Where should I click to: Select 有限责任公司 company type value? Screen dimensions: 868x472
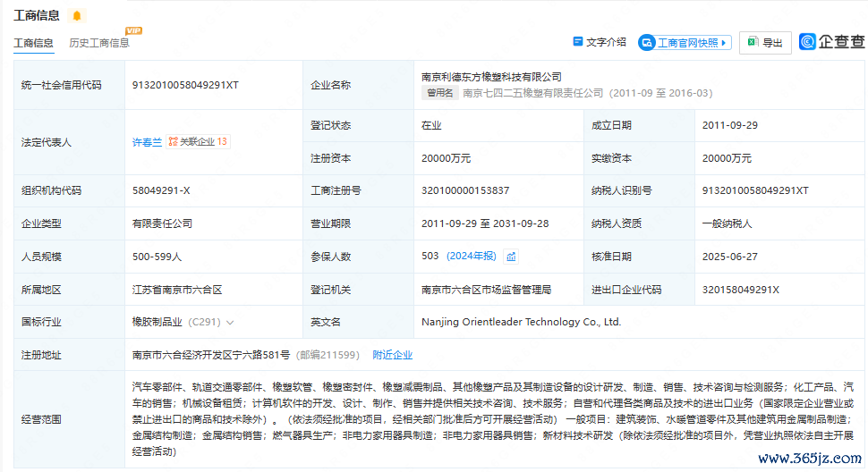[x=162, y=223]
